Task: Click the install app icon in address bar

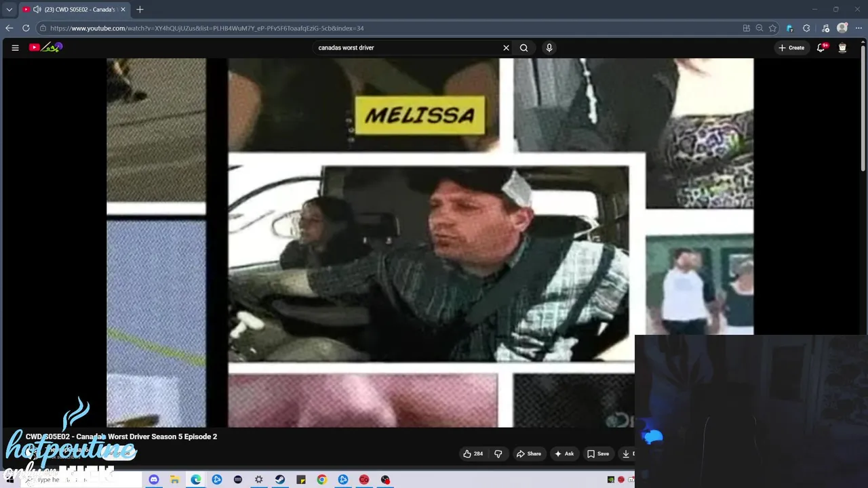Action: pos(746,28)
